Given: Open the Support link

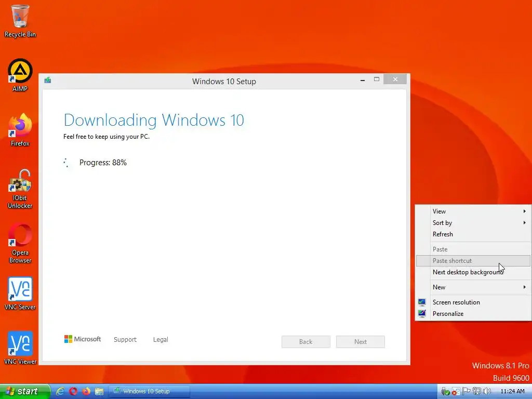Looking at the screenshot, I should point(125,340).
